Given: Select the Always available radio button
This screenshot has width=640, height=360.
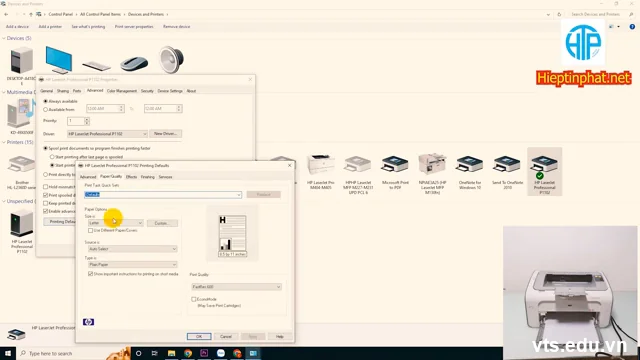Looking at the screenshot, I should (46, 101).
